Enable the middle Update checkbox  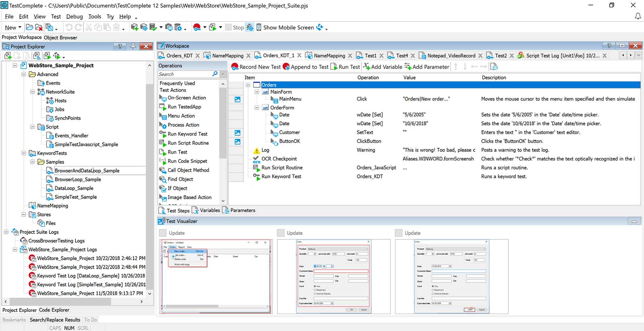(x=281, y=233)
